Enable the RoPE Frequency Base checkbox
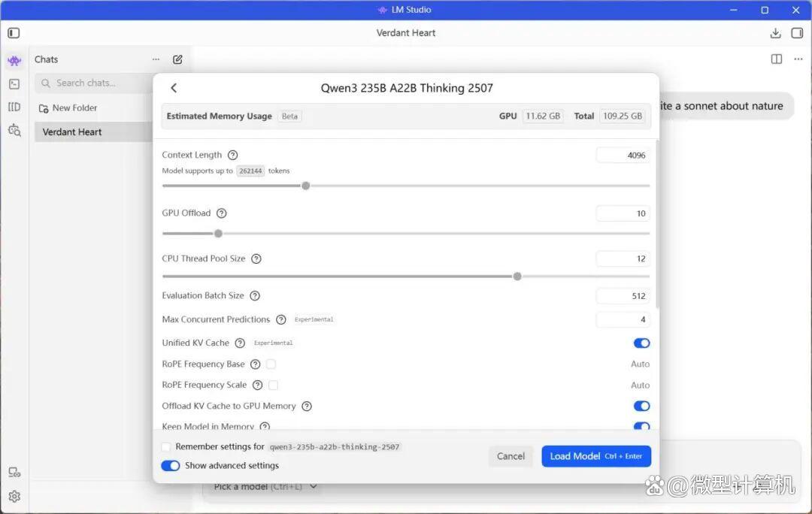Screen dimensions: 812x514 (271, 364)
